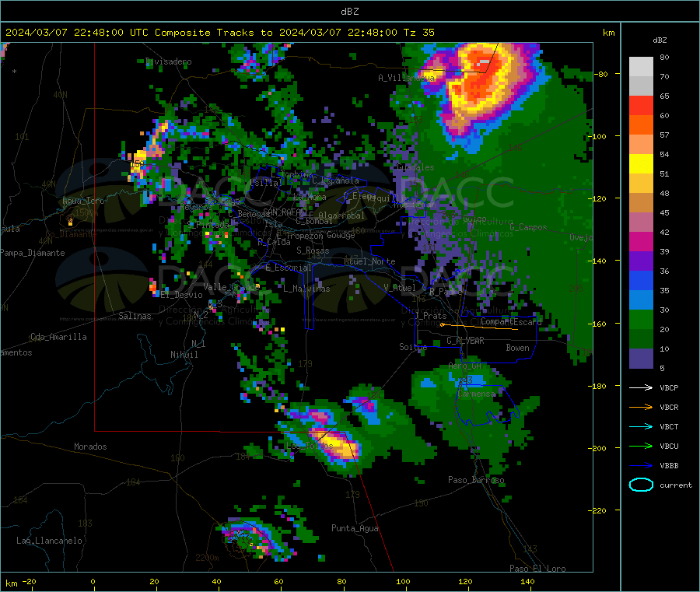Click the cyan VBCT arrow icon
The height and width of the screenshot is (592, 700).
click(x=641, y=426)
